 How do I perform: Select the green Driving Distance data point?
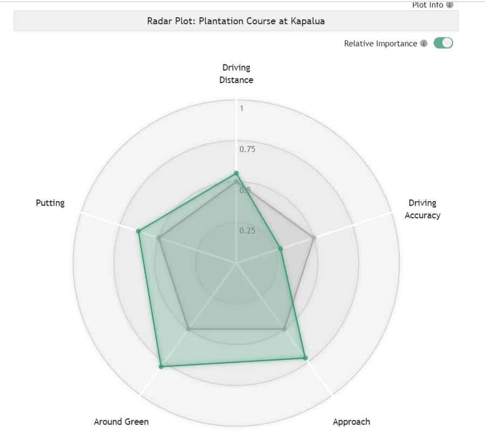pyautogui.click(x=236, y=173)
